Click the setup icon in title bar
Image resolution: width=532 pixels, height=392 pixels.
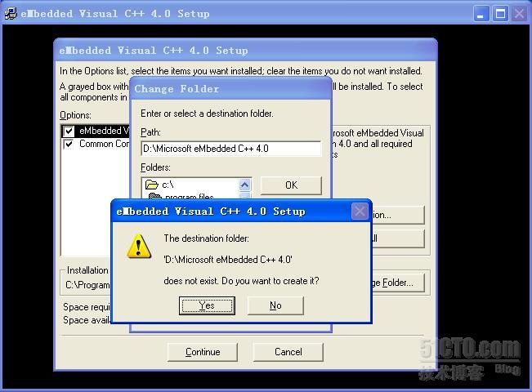coord(11,14)
